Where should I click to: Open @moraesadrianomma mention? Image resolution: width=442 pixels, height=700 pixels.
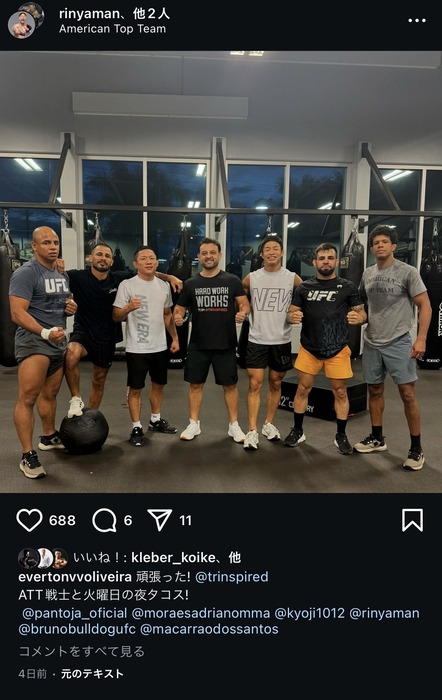tap(201, 613)
